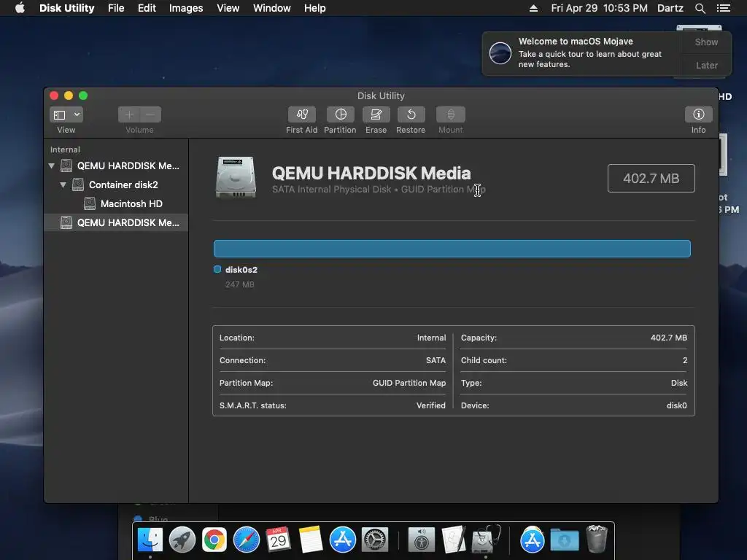Screen dimensions: 747x560
Task: Click the GUID Partition Map value
Action: [x=409, y=383]
